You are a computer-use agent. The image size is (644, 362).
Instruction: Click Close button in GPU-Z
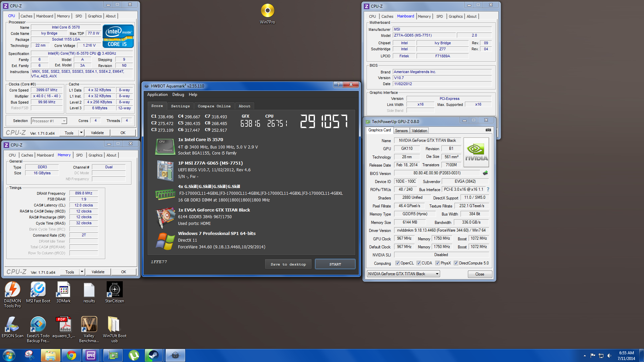pos(480,274)
